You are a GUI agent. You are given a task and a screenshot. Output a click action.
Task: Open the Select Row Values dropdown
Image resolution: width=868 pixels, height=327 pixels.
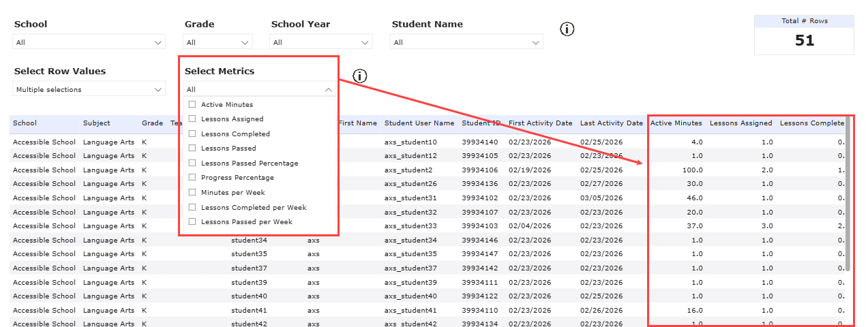coord(89,89)
